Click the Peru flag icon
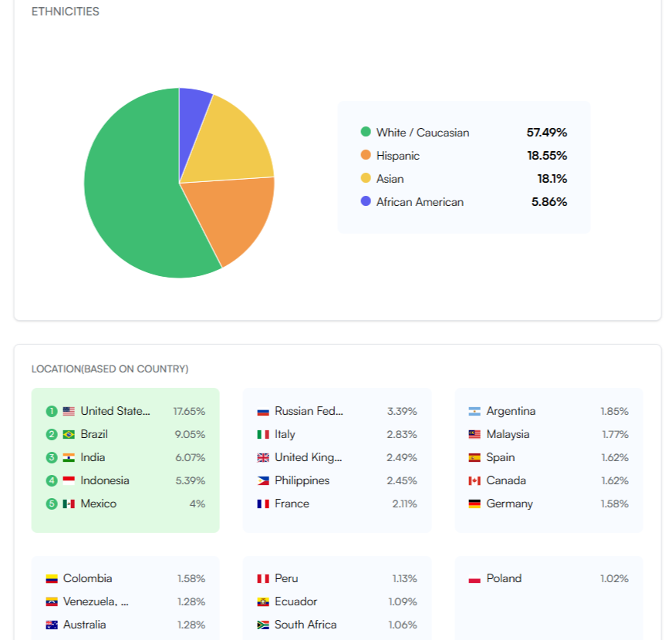Image resolution: width=672 pixels, height=640 pixels. tap(263, 579)
